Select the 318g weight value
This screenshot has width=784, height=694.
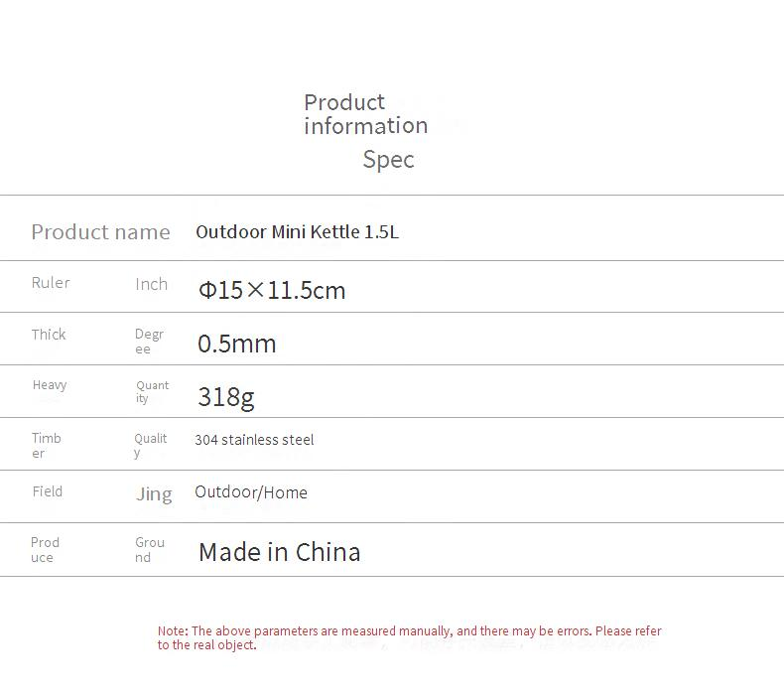[226, 397]
